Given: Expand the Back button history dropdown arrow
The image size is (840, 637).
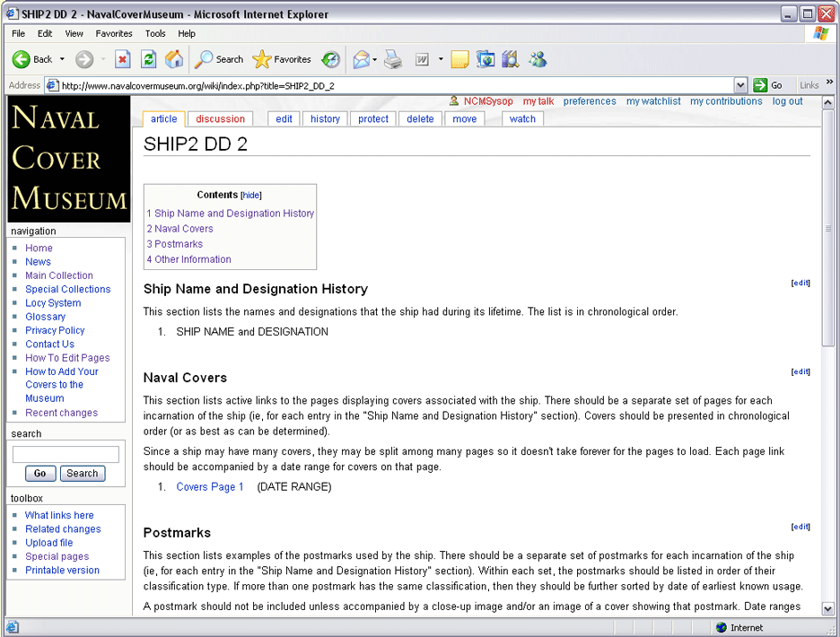Looking at the screenshot, I should pyautogui.click(x=62, y=59).
